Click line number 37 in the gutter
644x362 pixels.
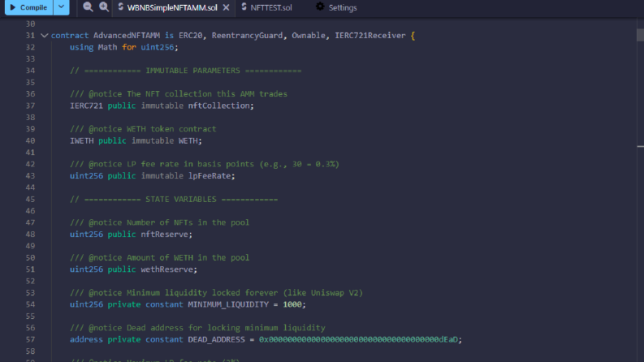[x=30, y=106]
